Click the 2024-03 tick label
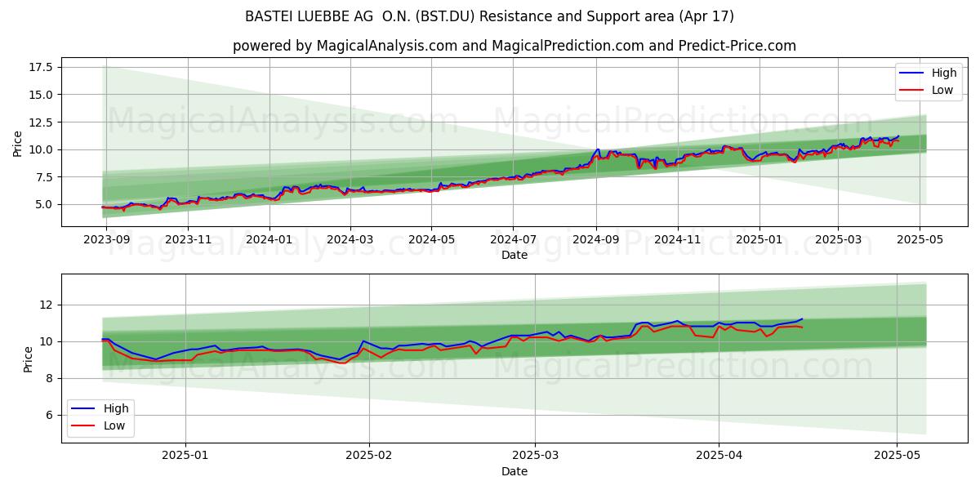This screenshot has height=490, width=980. 350,239
